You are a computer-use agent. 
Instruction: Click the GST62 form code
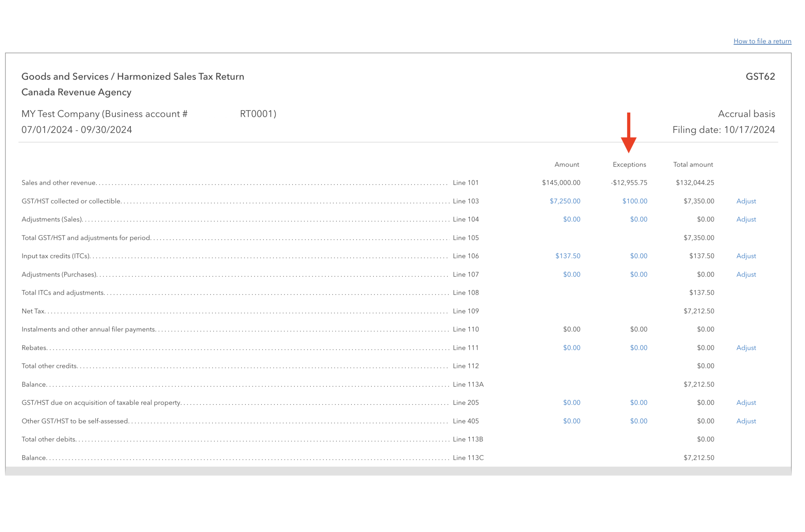click(760, 77)
